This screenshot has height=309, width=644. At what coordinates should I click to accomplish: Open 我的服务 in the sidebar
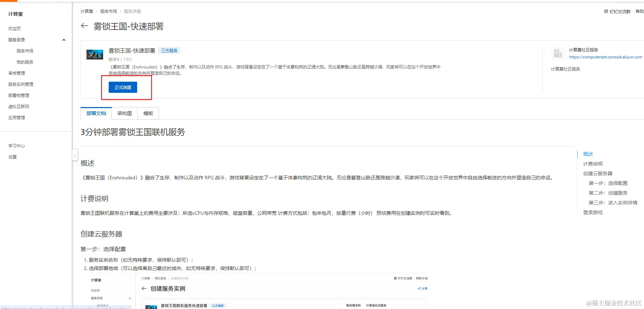pyautogui.click(x=25, y=62)
